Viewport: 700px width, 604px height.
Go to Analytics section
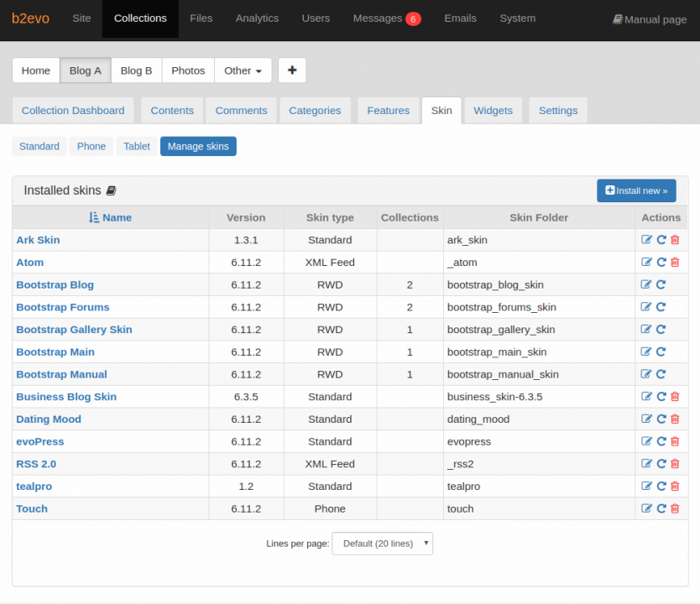[x=257, y=18]
